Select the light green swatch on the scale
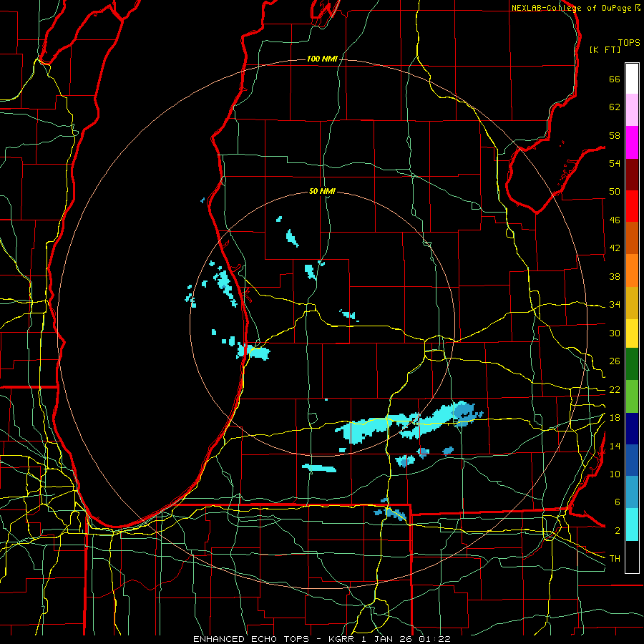 point(632,396)
